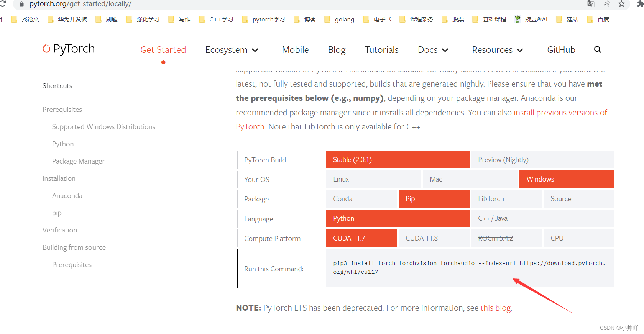
Task: Open the 课程杂务 bookmark folder
Action: [x=416, y=19]
